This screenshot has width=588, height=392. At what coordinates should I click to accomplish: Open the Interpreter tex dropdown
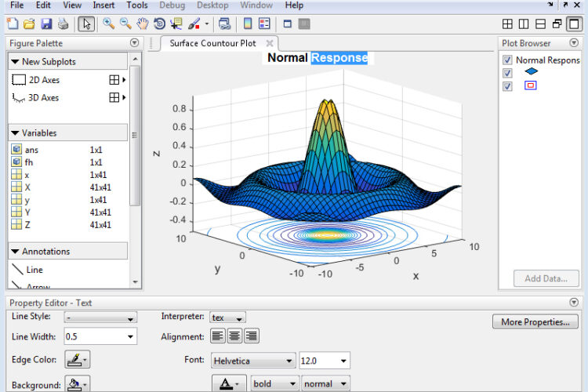(227, 318)
